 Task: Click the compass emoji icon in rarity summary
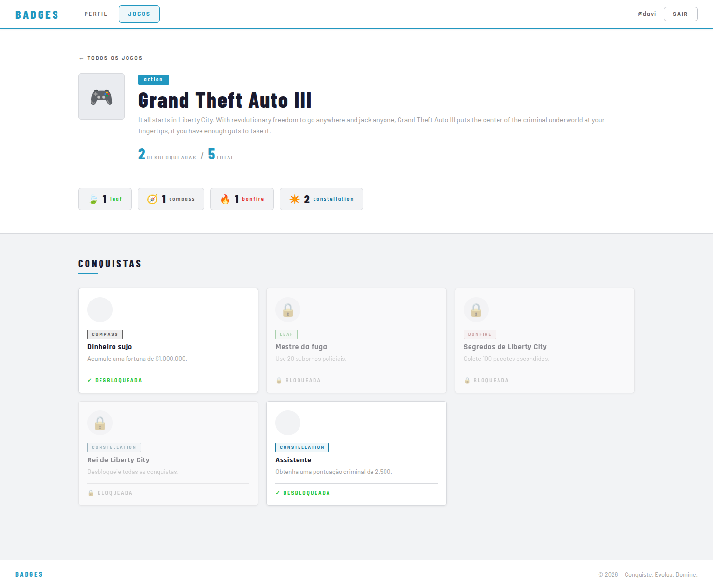[x=152, y=199]
